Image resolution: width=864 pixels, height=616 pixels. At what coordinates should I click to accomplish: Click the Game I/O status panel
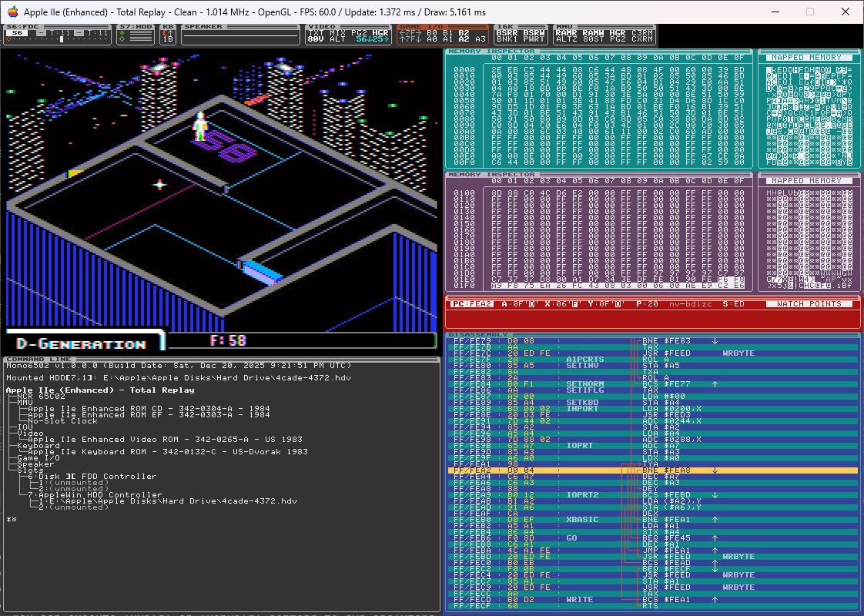tap(442, 35)
